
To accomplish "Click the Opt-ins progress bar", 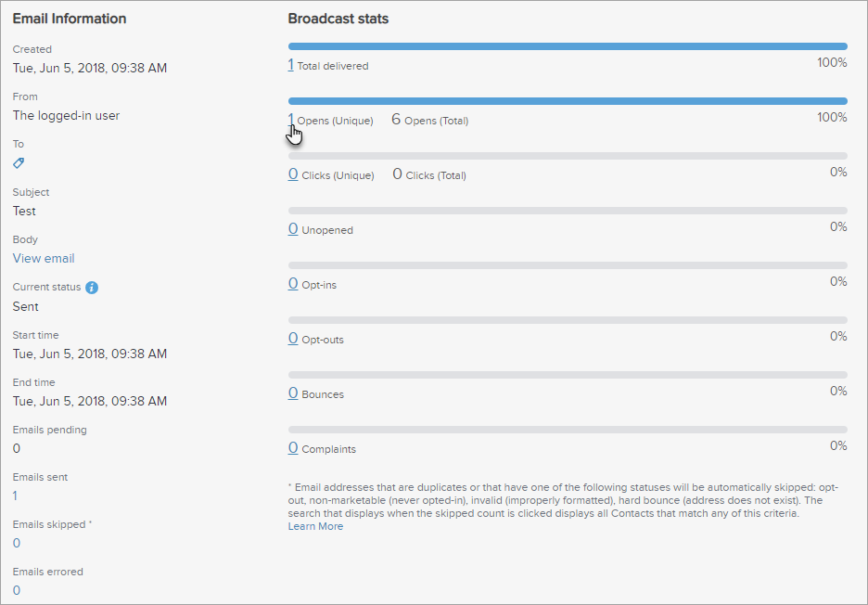I will click(x=568, y=265).
